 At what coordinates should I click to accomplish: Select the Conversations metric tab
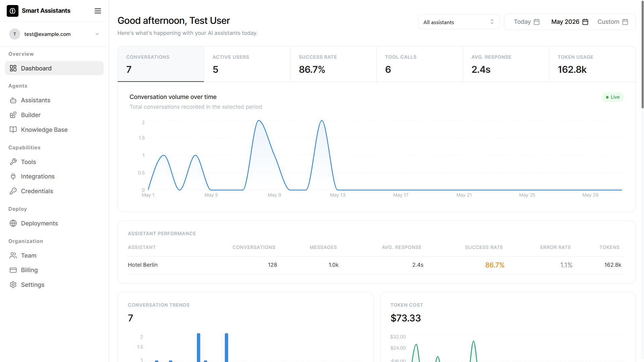pos(161,64)
